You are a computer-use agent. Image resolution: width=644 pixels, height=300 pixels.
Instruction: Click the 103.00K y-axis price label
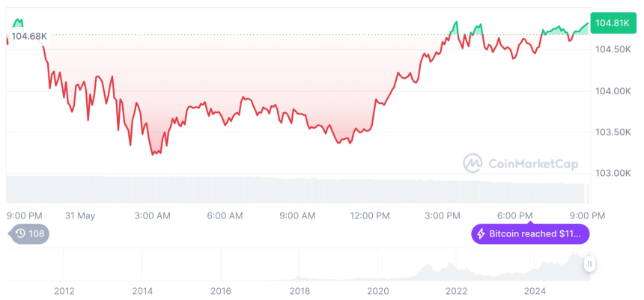coord(612,173)
